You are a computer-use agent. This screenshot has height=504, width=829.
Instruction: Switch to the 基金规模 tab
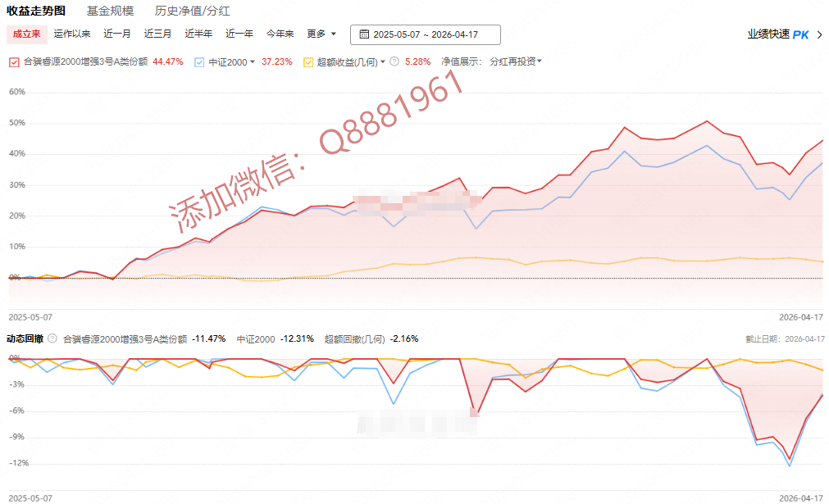pyautogui.click(x=110, y=11)
